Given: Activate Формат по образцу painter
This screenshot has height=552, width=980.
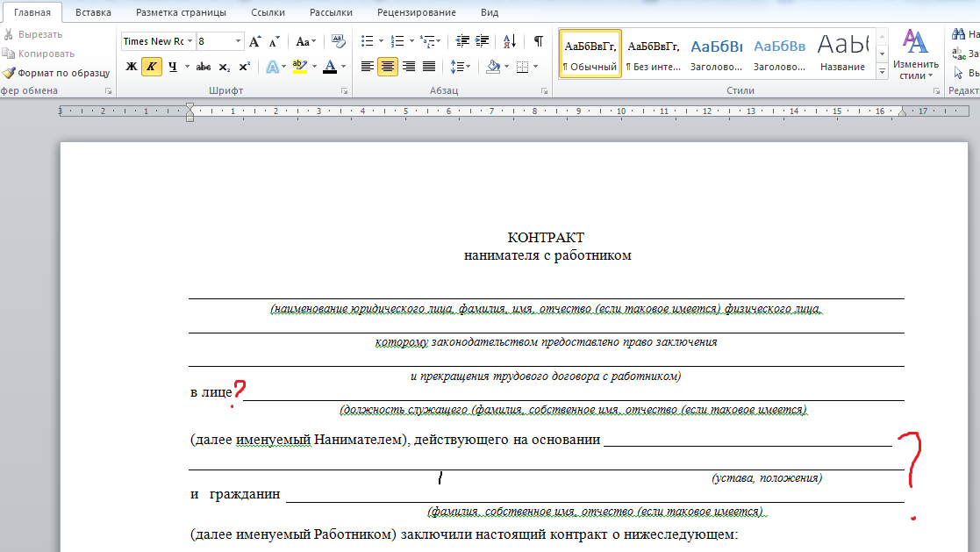Looking at the screenshot, I should pos(56,73).
